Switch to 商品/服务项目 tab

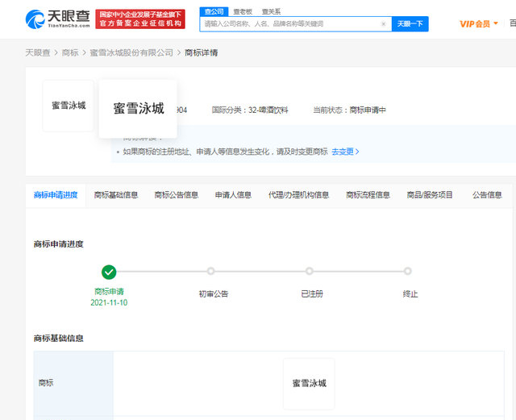[430, 195]
